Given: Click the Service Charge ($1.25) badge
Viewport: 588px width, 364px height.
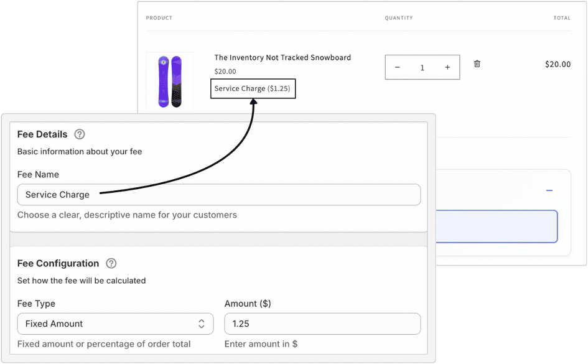Looking at the screenshot, I should (x=253, y=88).
